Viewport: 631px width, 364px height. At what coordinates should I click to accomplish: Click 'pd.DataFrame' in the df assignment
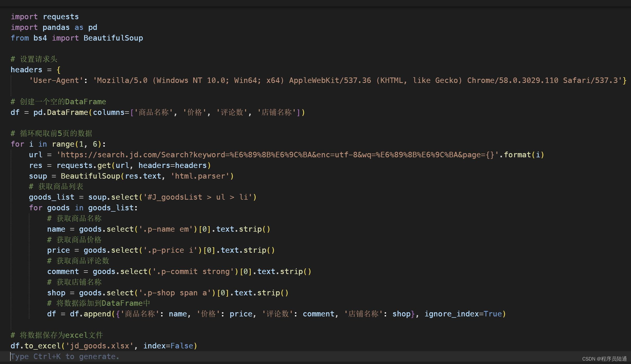click(x=61, y=112)
